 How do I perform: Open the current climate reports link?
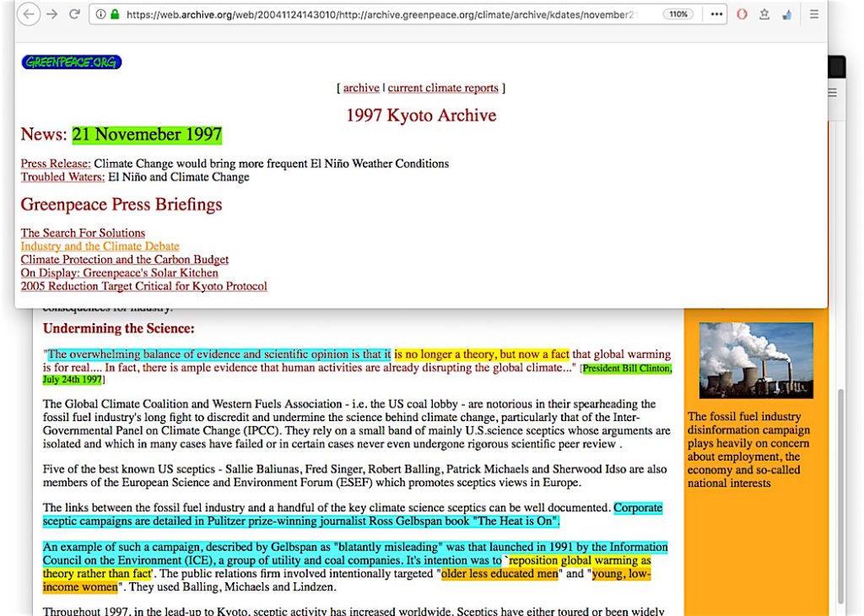coord(443,88)
